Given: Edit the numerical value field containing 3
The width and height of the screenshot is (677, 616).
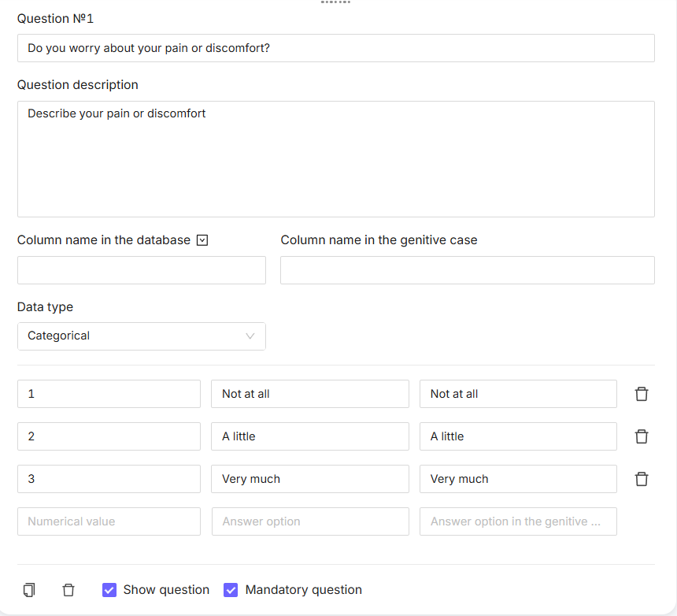Looking at the screenshot, I should [x=109, y=479].
